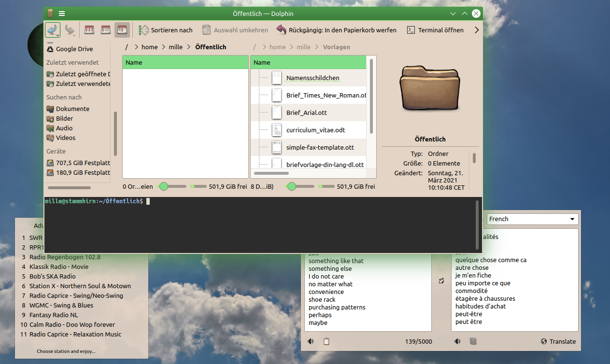This screenshot has width=610, height=364.
Task: Open the Dolphin hamburger menu
Action: pyautogui.click(x=62, y=14)
